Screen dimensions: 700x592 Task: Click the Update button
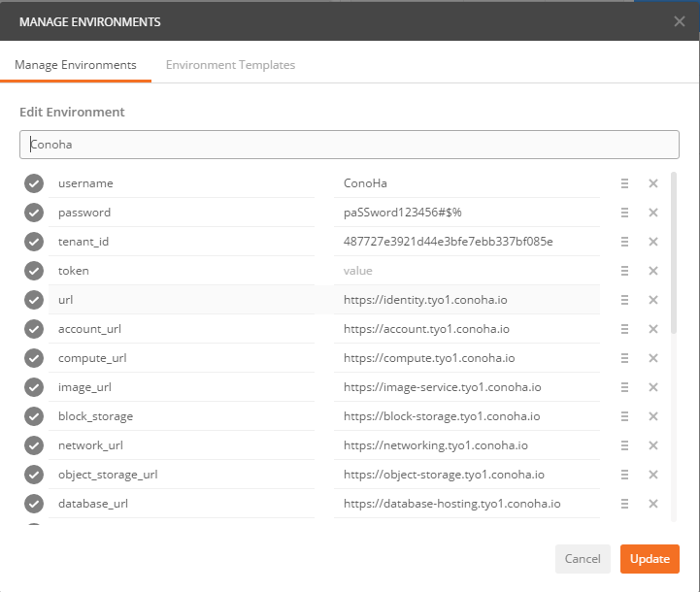click(x=650, y=559)
